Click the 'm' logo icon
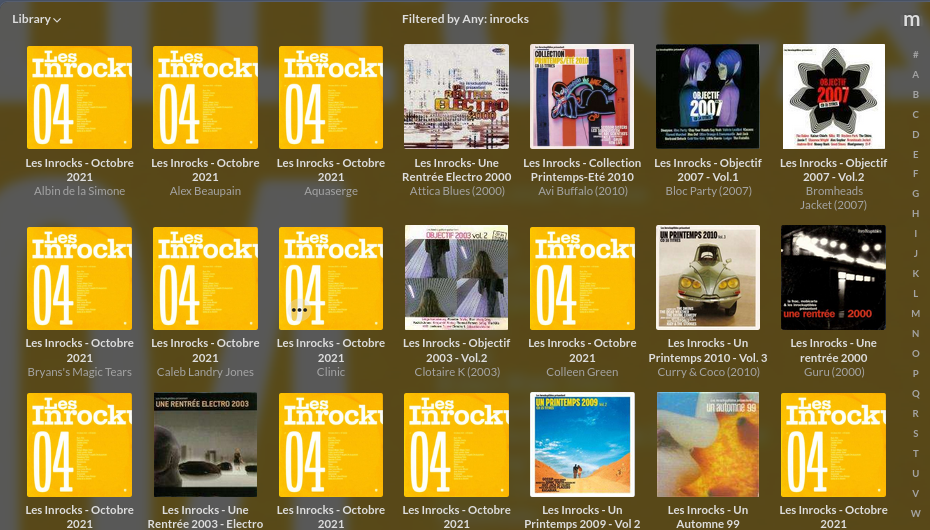 coord(911,20)
